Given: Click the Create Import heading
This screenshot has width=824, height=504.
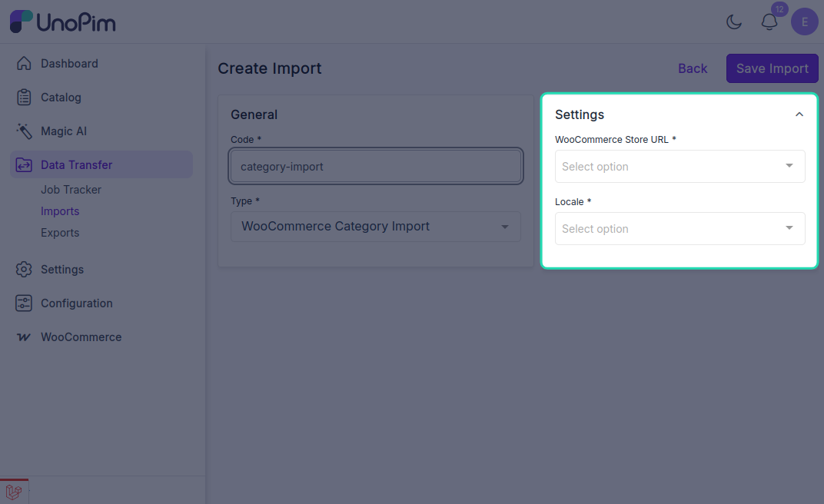Looking at the screenshot, I should pyautogui.click(x=270, y=68).
